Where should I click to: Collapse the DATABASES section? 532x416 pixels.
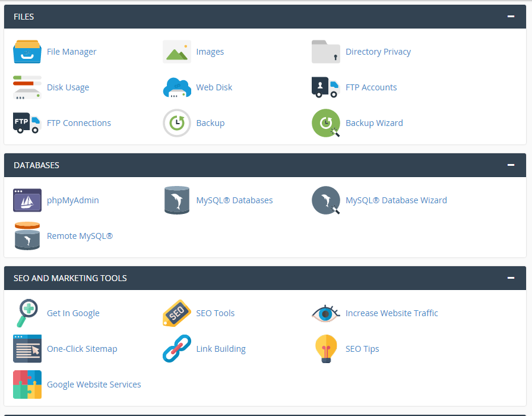(x=511, y=165)
